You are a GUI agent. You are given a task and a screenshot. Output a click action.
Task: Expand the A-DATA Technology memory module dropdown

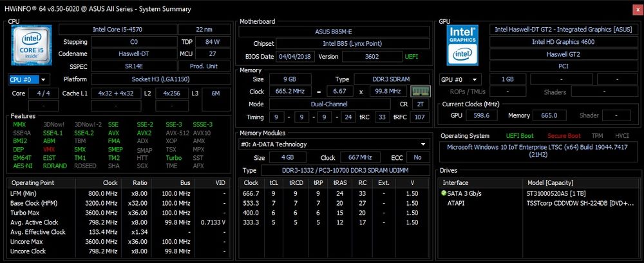tap(334, 144)
